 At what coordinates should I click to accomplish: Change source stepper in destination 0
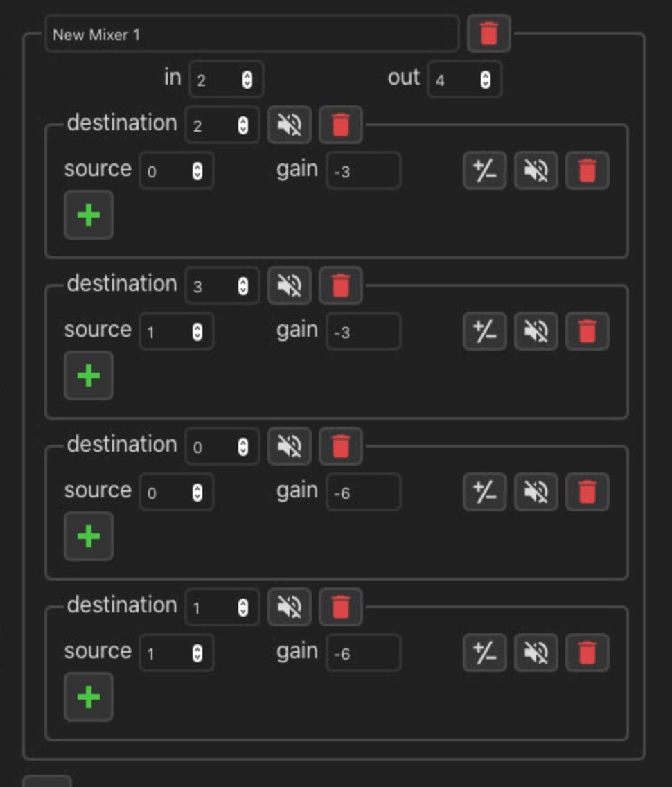pos(197,493)
